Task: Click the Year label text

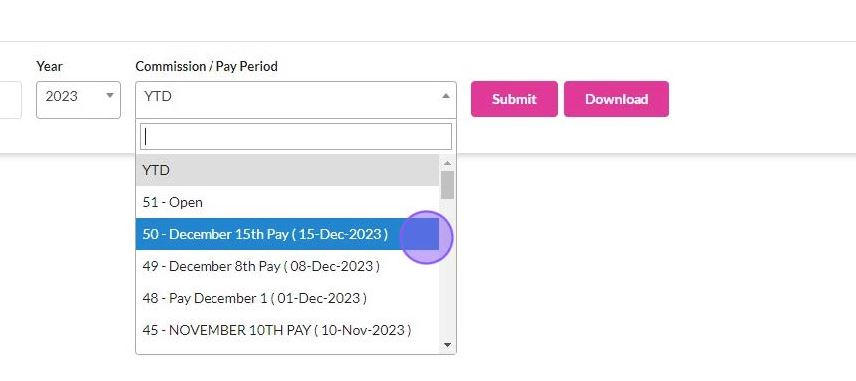Action: 49,66
